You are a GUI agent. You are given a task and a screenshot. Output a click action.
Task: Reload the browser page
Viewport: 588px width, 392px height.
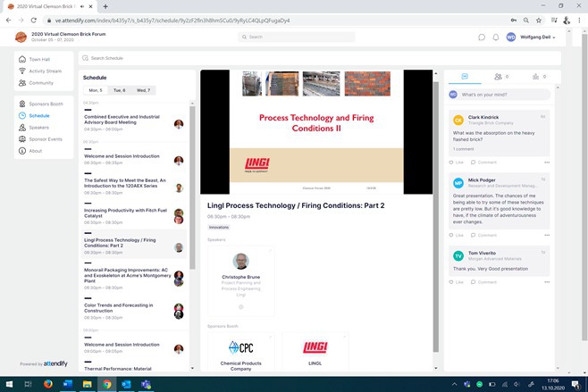(33, 21)
